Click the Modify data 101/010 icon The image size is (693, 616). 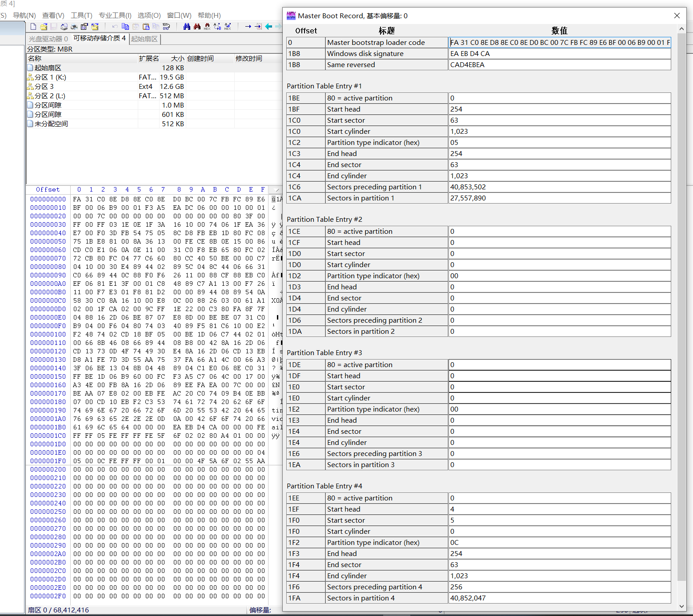[x=166, y=27]
